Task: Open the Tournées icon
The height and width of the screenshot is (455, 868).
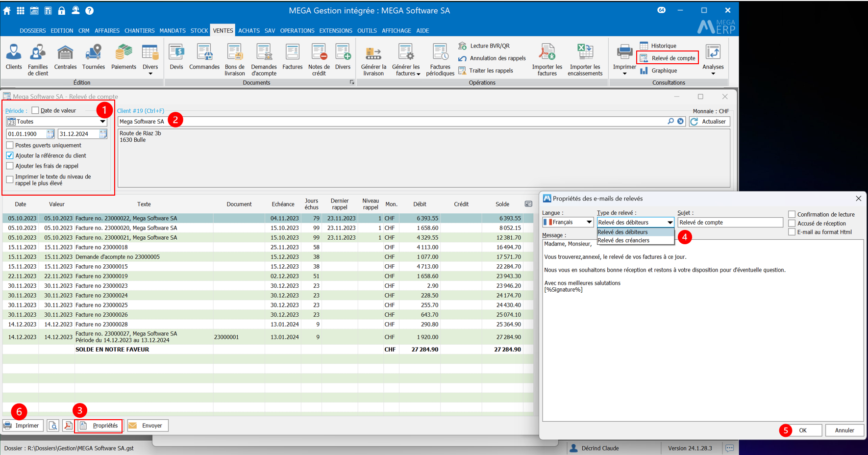Action: pyautogui.click(x=93, y=57)
